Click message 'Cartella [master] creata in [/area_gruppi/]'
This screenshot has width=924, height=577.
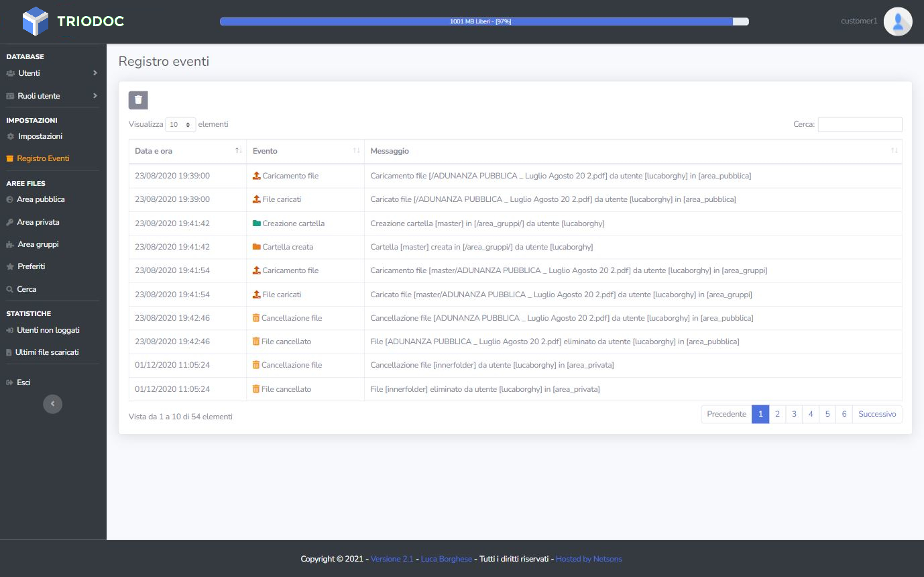(x=481, y=247)
